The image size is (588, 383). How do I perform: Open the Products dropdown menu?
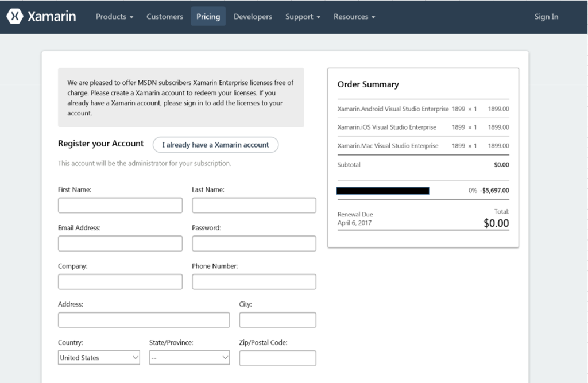coord(114,17)
